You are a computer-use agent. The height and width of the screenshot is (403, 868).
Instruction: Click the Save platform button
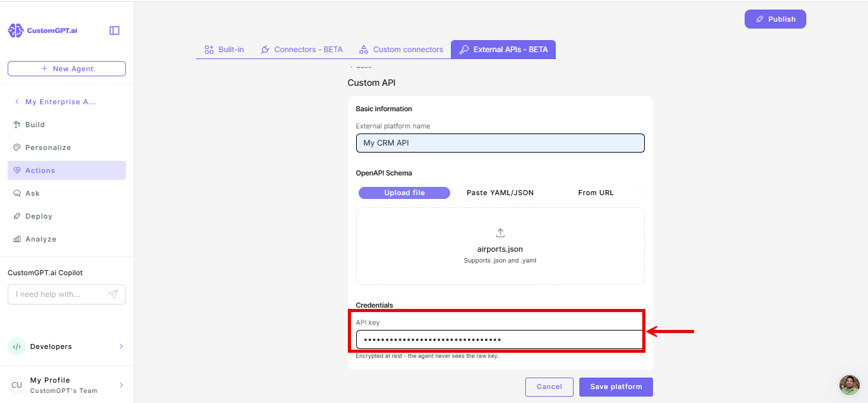pyautogui.click(x=616, y=386)
